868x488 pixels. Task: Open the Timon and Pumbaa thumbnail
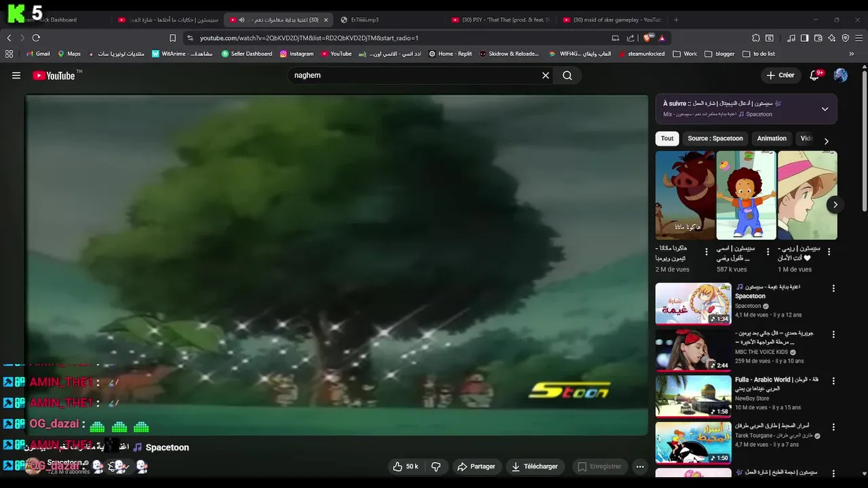(x=685, y=195)
